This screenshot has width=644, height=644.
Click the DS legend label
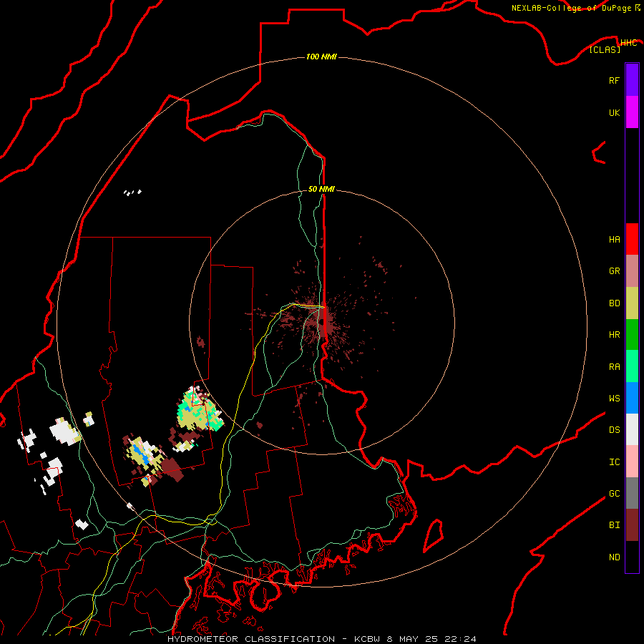click(614, 430)
